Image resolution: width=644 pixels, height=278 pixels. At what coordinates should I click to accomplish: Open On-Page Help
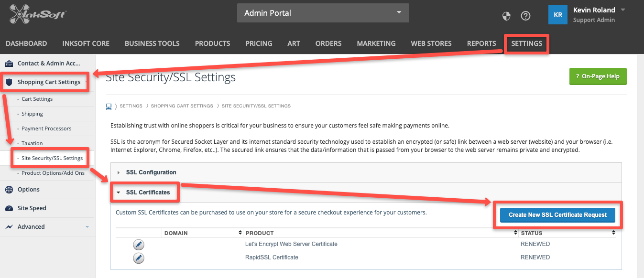[x=598, y=76]
